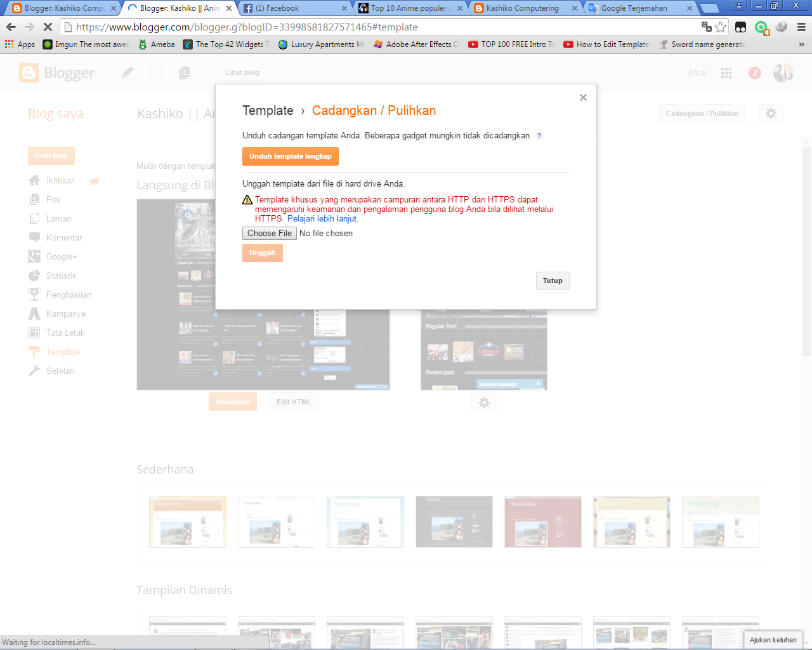The image size is (812, 650).
Task: Close the dialog with the Tutup button
Action: 552,281
